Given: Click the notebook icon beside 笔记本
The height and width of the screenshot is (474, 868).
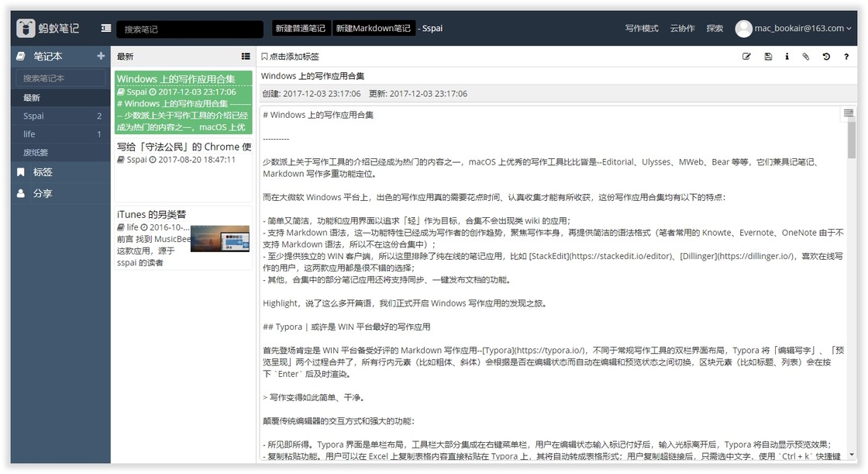Looking at the screenshot, I should [20, 56].
